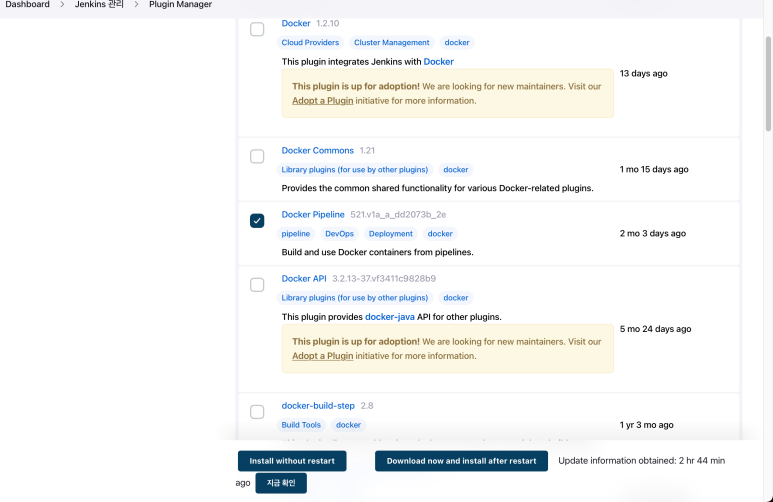The image size is (773, 502).
Task: Uncheck the Docker Pipeline plugin checkbox
Action: click(x=257, y=220)
